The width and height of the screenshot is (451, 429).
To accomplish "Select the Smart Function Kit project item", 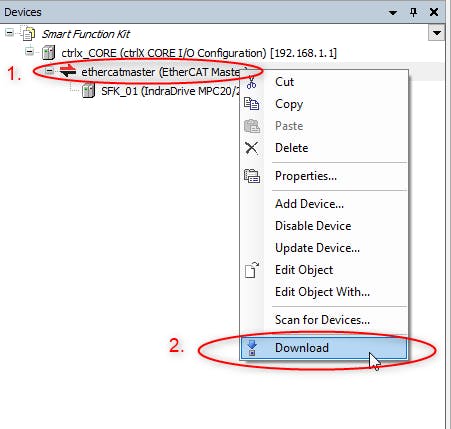I will pyautogui.click(x=86, y=34).
